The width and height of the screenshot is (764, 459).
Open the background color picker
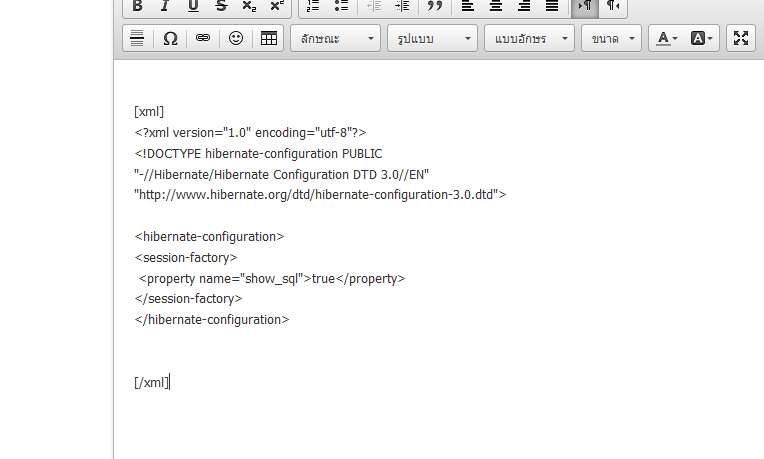702,38
